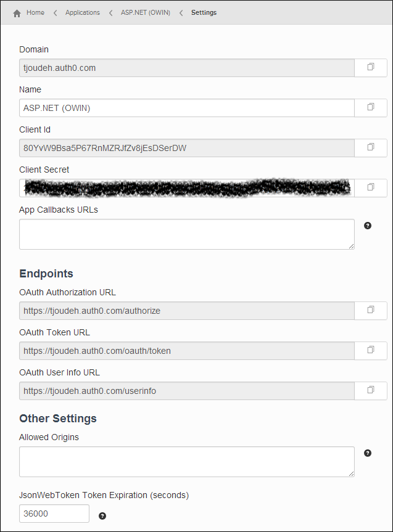Focus the OAuth Token URL field
Screen dimensions: 393x532
[187, 351]
